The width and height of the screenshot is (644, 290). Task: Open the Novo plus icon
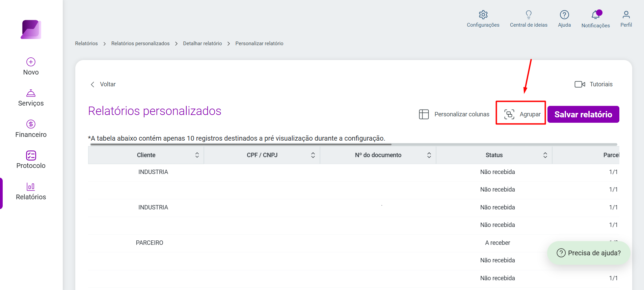click(31, 62)
